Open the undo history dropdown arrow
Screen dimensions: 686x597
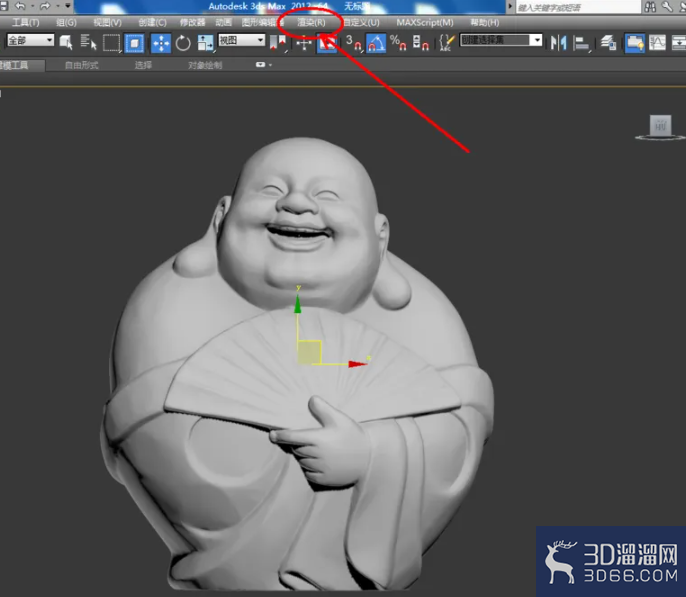32,6
